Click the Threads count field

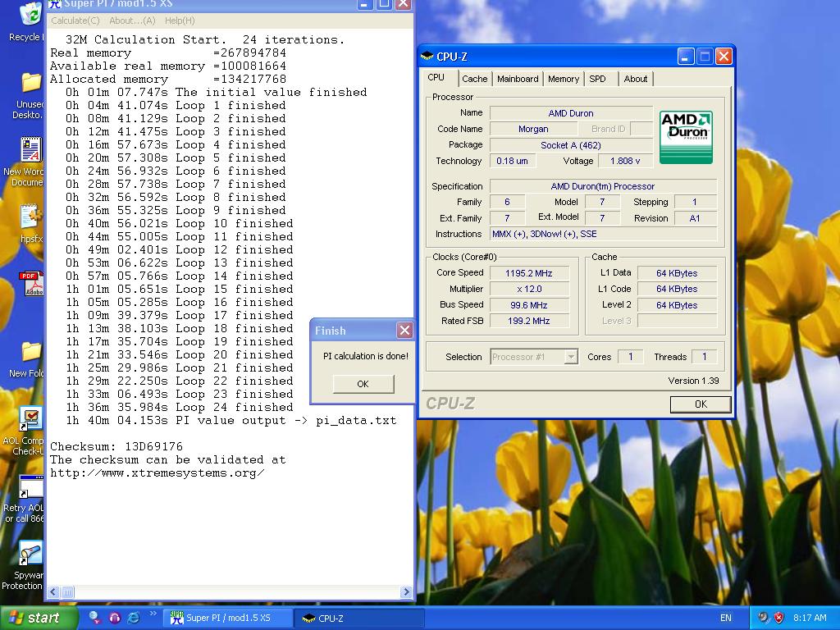pos(705,357)
